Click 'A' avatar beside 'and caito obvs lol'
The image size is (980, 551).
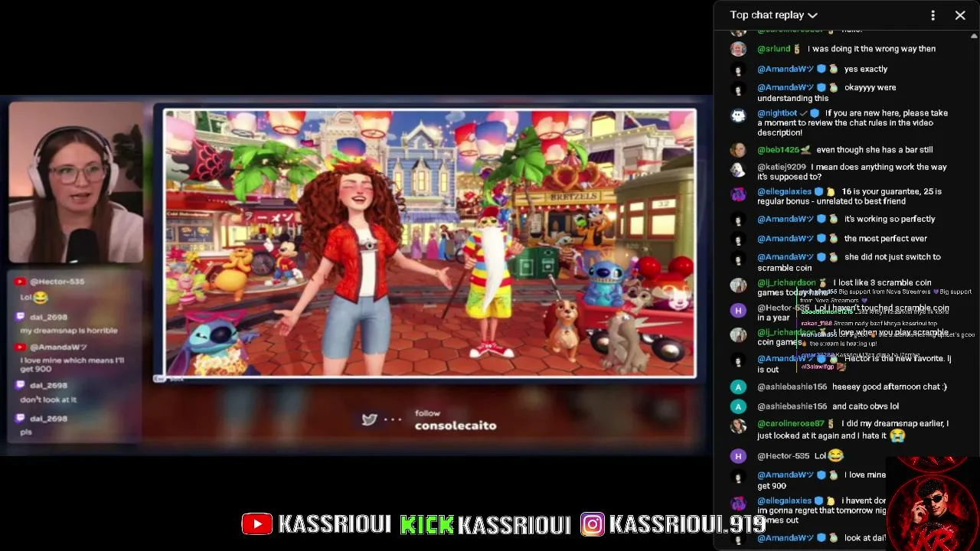coord(738,406)
